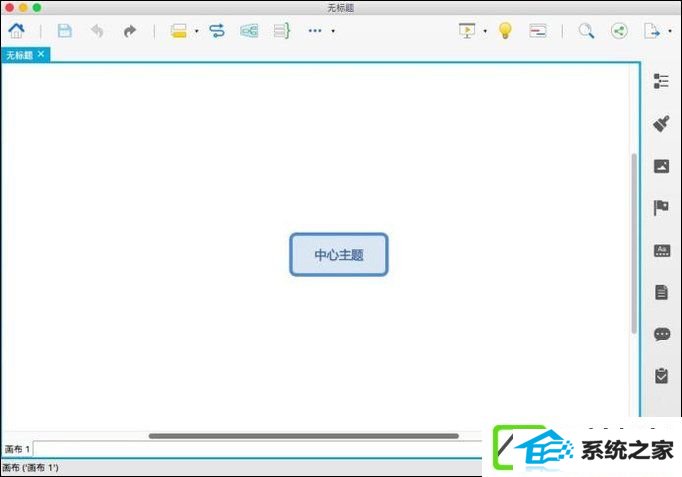Add a summary bracket

282,31
